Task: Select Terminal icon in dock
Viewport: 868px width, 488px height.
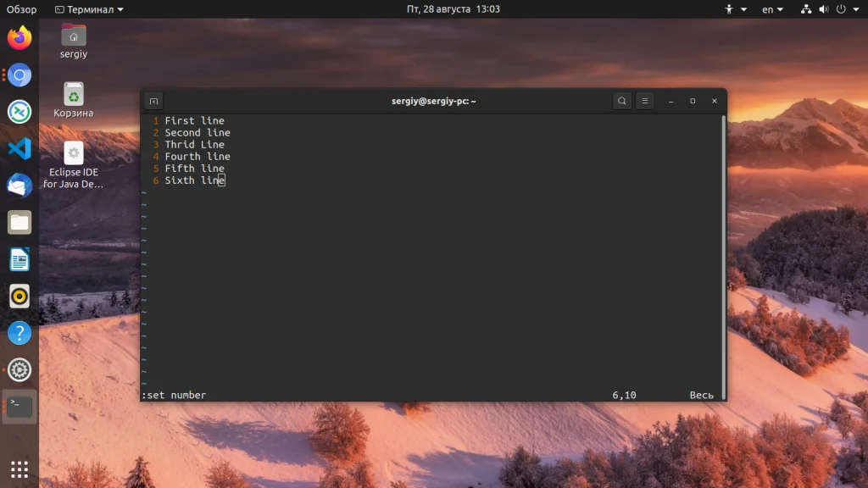Action: 19,407
